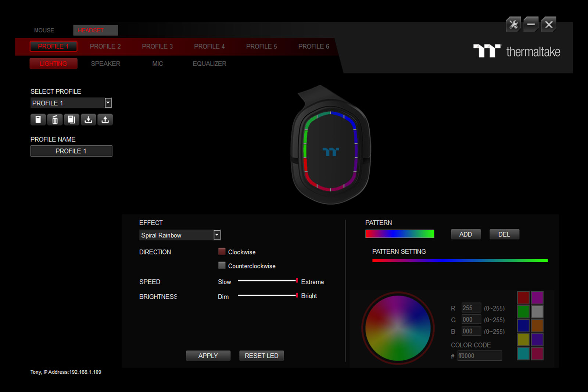The height and width of the screenshot is (392, 588).
Task: Select PROFILE 3 tab
Action: click(157, 46)
